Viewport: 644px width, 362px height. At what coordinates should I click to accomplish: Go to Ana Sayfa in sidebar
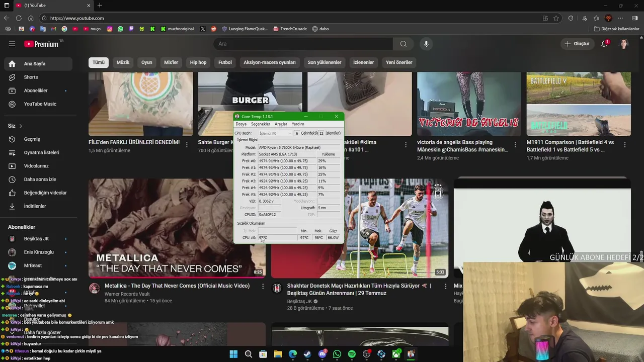[x=38, y=64]
